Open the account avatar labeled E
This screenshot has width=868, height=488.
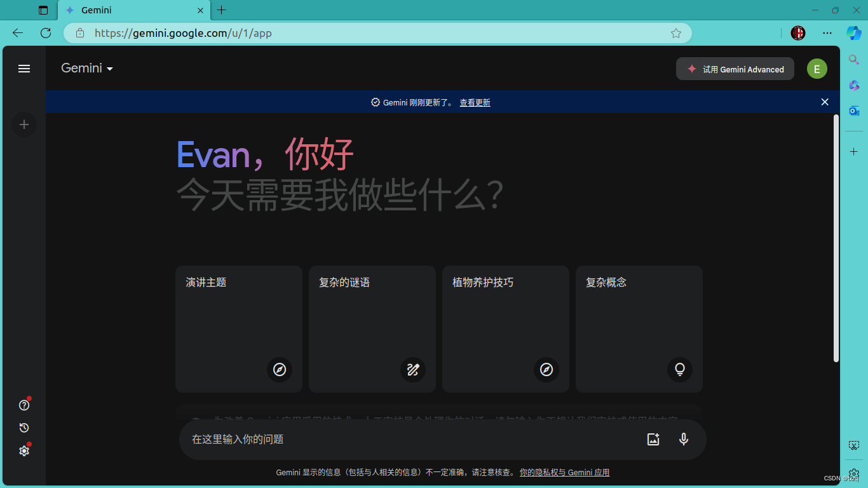tap(817, 69)
